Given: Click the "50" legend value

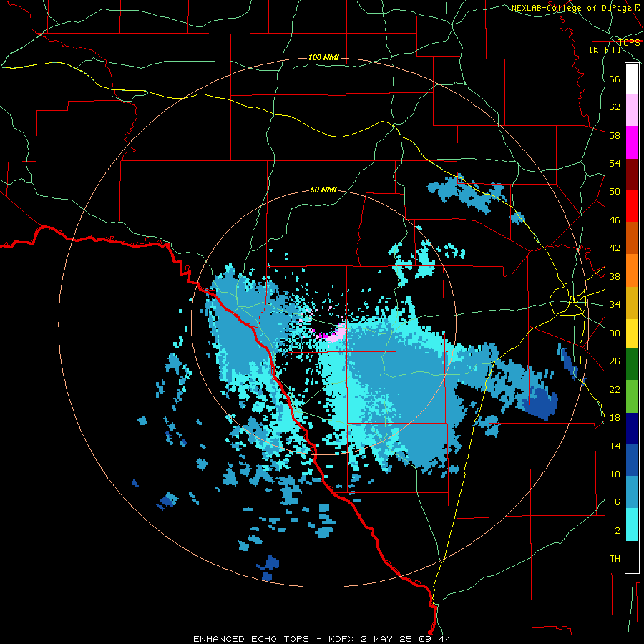Looking at the screenshot, I should tap(615, 192).
